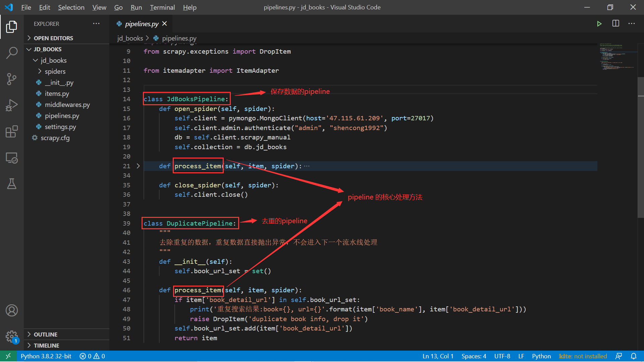Open middlewares.py in explorer
Image resolution: width=644 pixels, height=362 pixels.
tap(67, 105)
